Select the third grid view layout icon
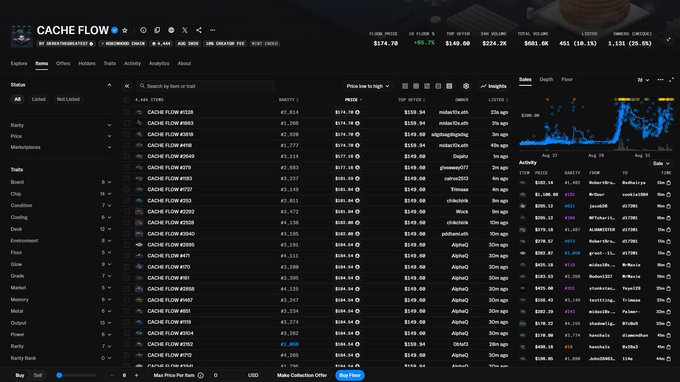Screen dimensions: 680x382 coord(427,86)
